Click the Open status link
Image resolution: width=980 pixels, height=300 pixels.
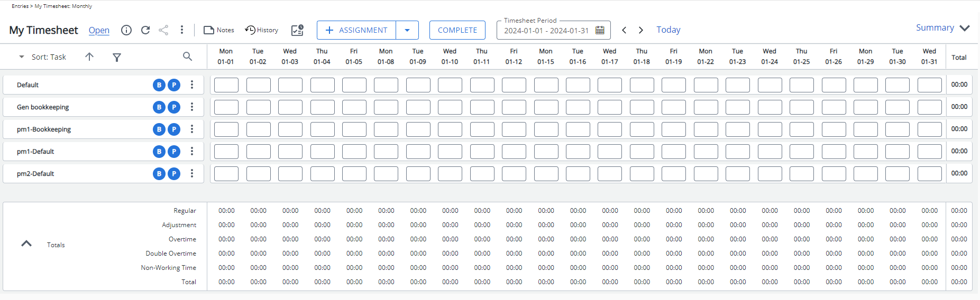pos(99,30)
